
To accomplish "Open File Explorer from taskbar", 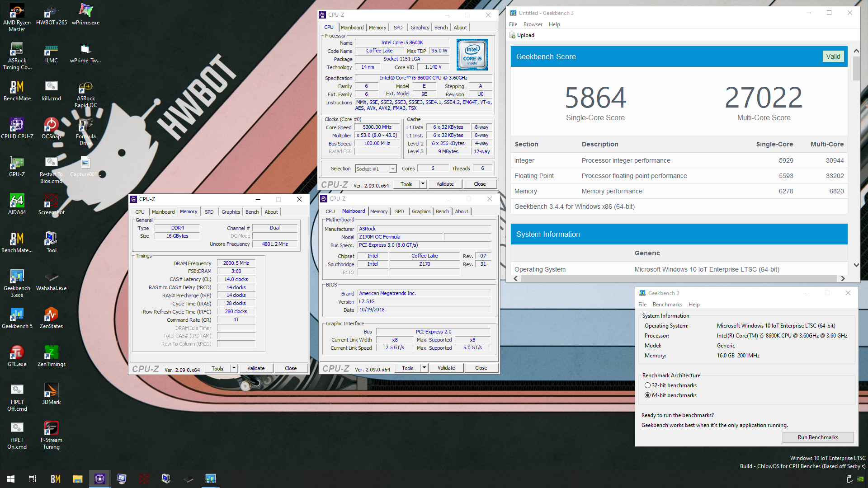I will click(78, 479).
